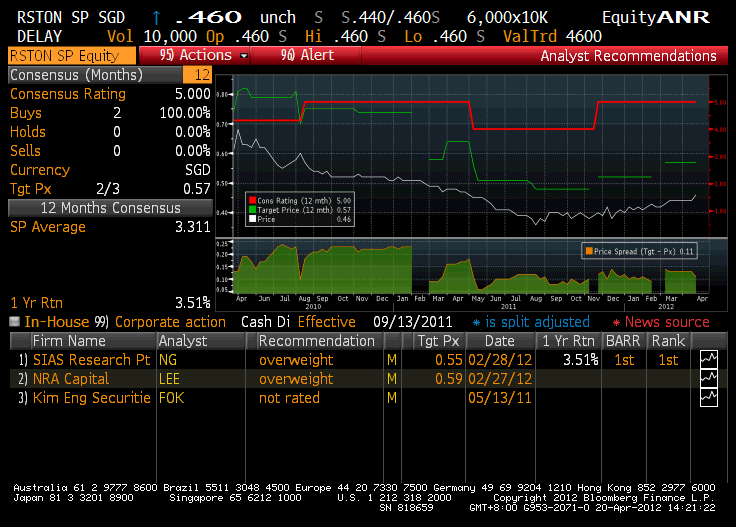Open the 96) Alert menu
This screenshot has height=527, width=736.
pyautogui.click(x=307, y=55)
